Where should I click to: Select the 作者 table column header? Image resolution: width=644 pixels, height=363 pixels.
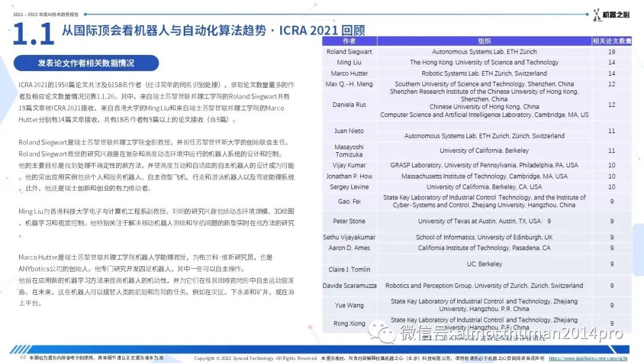coord(349,41)
